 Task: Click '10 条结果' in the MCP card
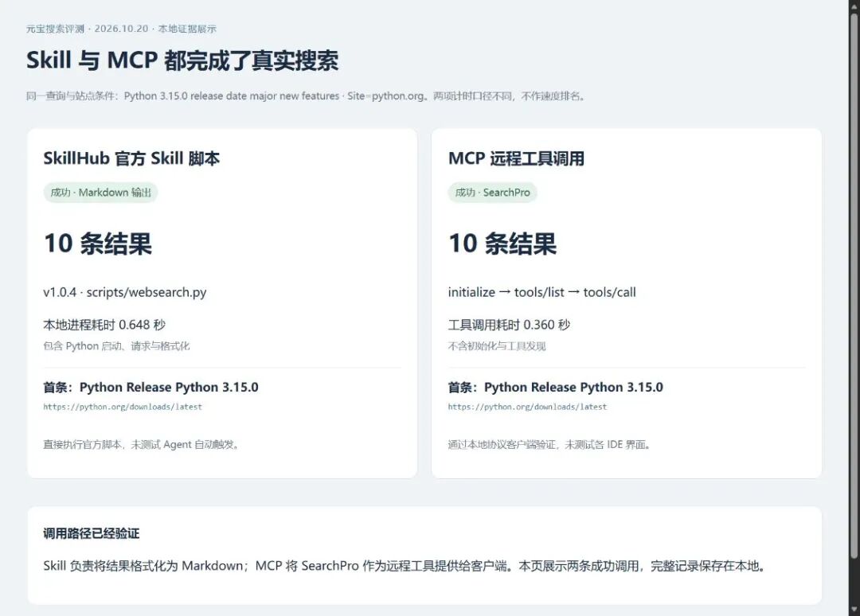[502, 244]
